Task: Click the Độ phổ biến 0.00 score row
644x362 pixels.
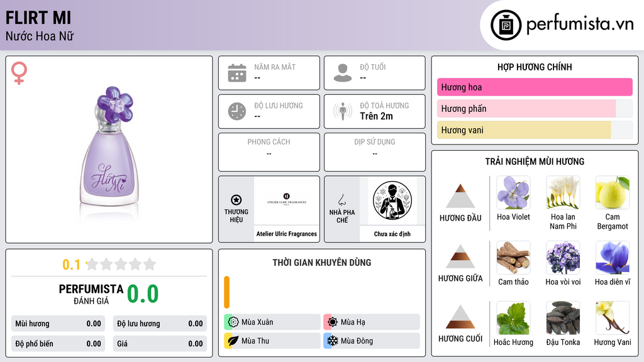Action: 58,344
